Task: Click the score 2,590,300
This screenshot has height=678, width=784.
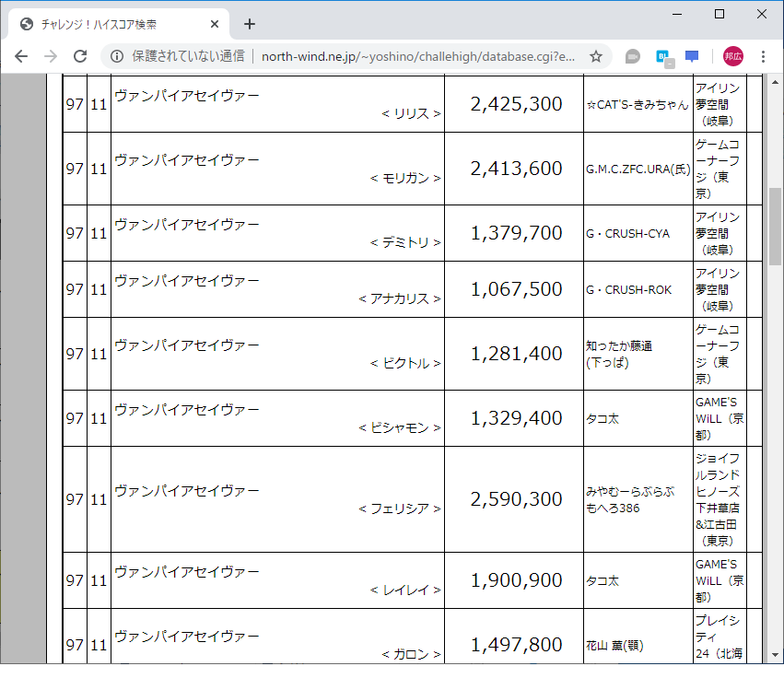Action: coord(516,499)
